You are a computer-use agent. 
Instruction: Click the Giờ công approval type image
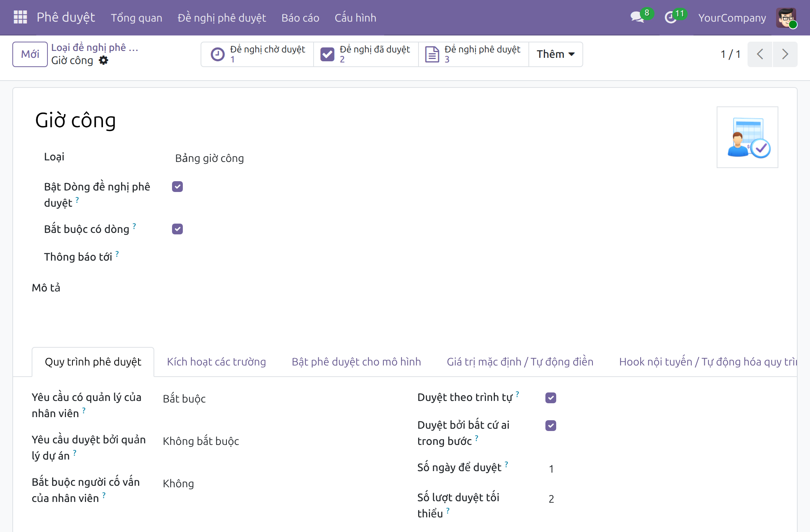pyautogui.click(x=748, y=137)
